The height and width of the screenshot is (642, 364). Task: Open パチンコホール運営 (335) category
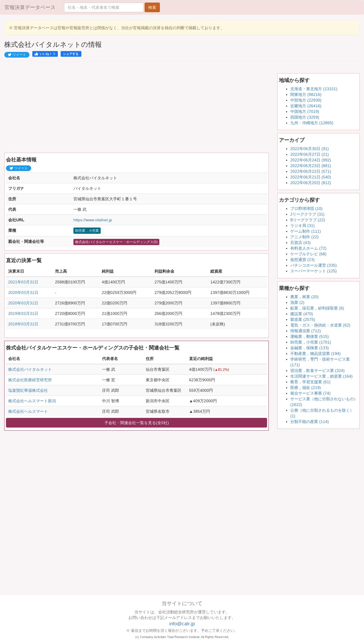[313, 265]
